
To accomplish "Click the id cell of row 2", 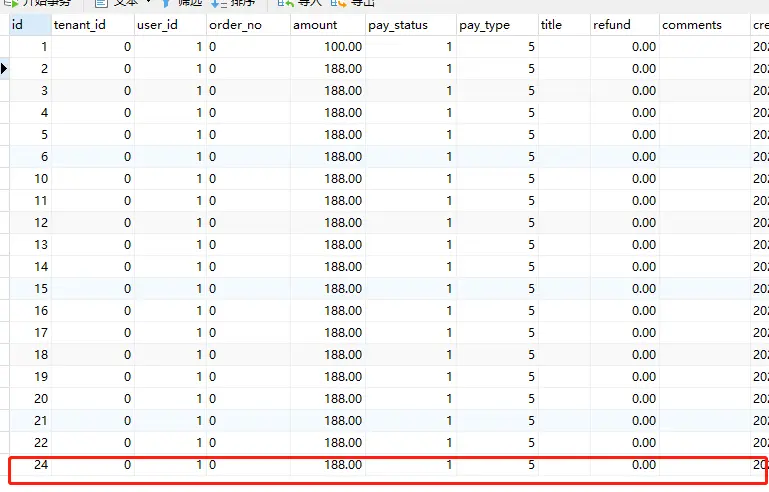I will tap(30, 69).
